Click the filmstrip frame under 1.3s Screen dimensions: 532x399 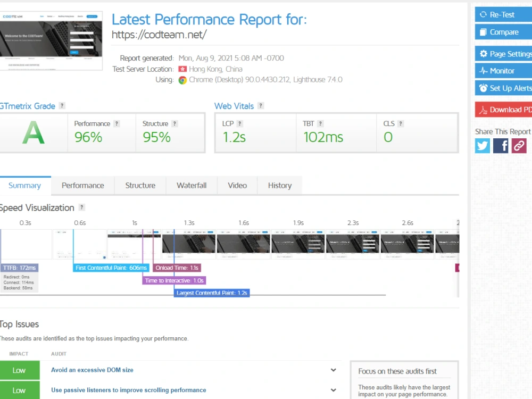click(x=189, y=244)
